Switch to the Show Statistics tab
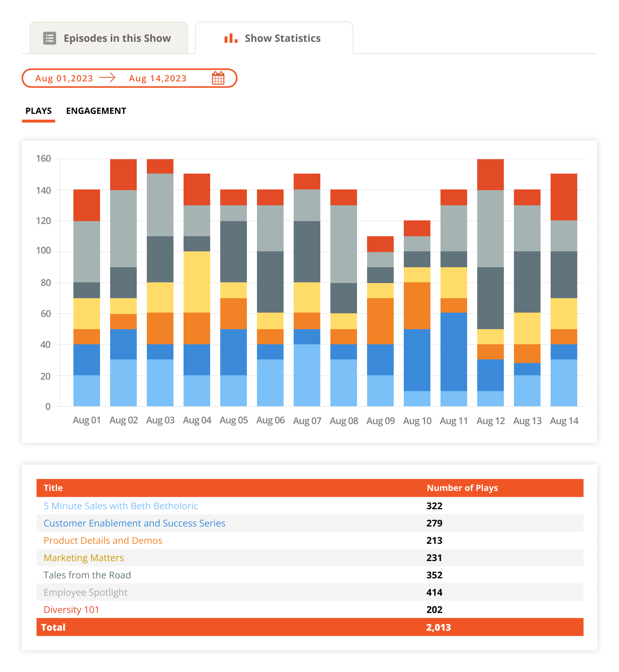 coord(274,38)
